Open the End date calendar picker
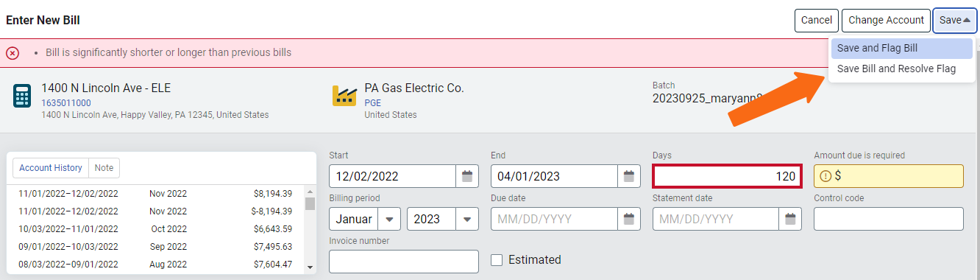 click(628, 176)
